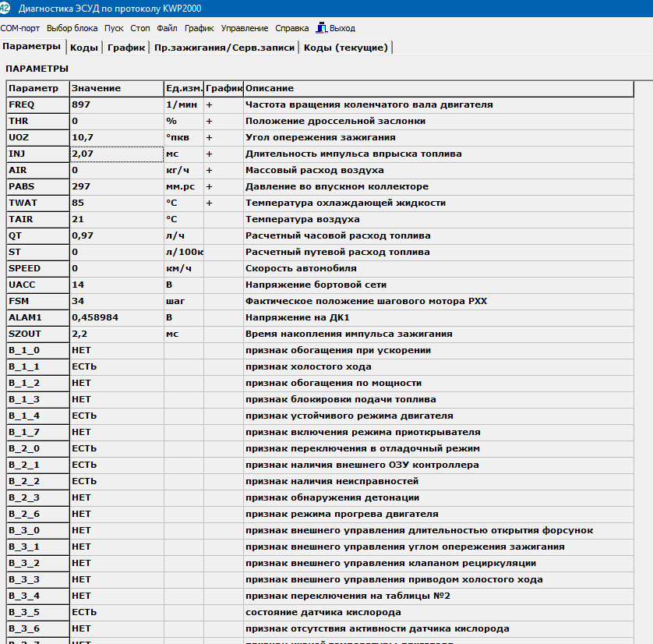Click description 'Массовый расход воздуха'
Viewport: 653px width, 644px height.
tap(315, 171)
